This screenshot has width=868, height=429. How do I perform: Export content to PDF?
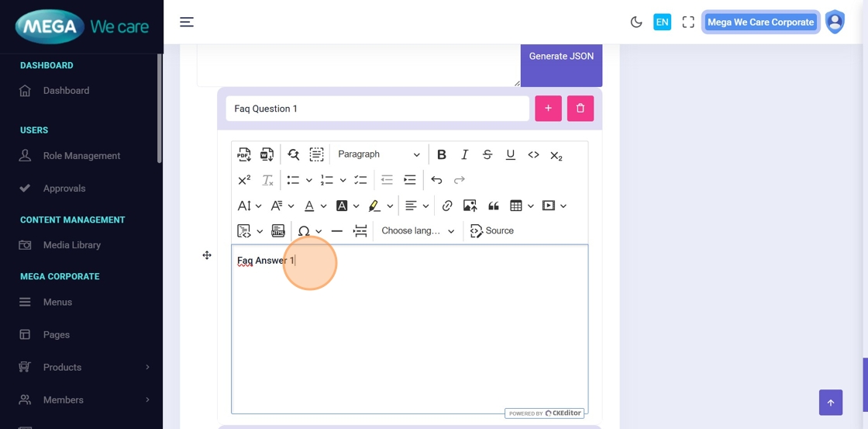point(244,154)
